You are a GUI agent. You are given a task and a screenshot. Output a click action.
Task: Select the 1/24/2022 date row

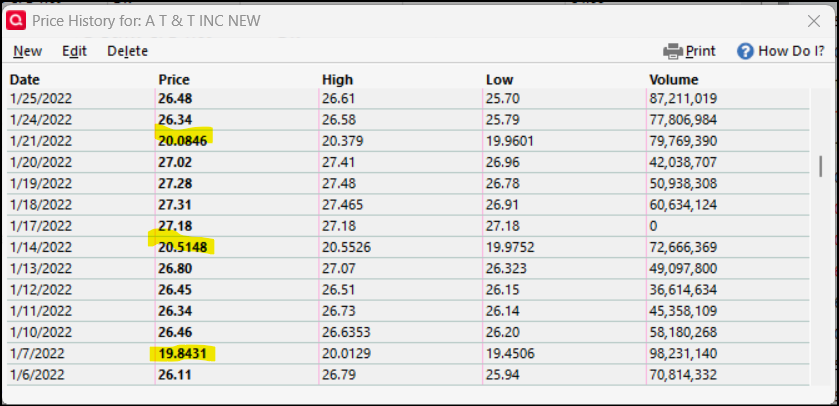[409, 119]
